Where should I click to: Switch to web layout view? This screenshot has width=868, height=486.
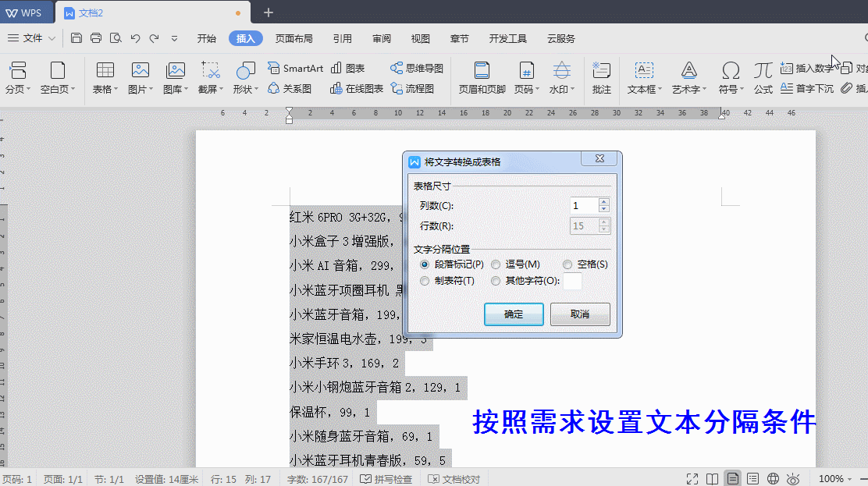pyautogui.click(x=774, y=479)
